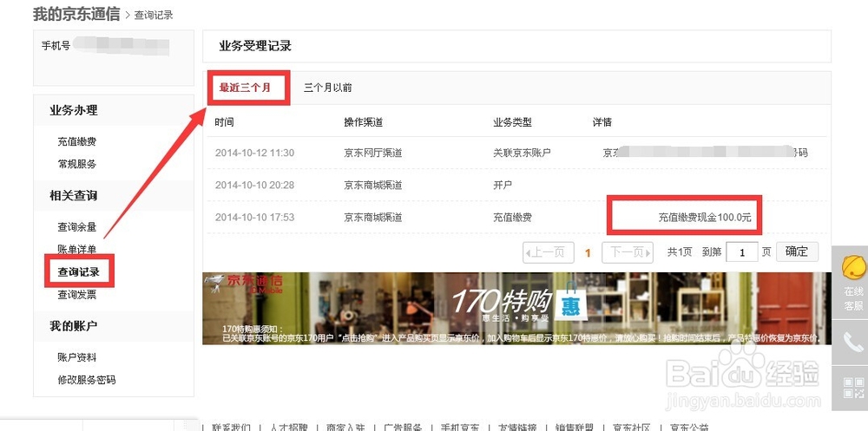Viewport: 868px width, 431px height.
Task: Click the 时间 column header
Action: click(224, 122)
